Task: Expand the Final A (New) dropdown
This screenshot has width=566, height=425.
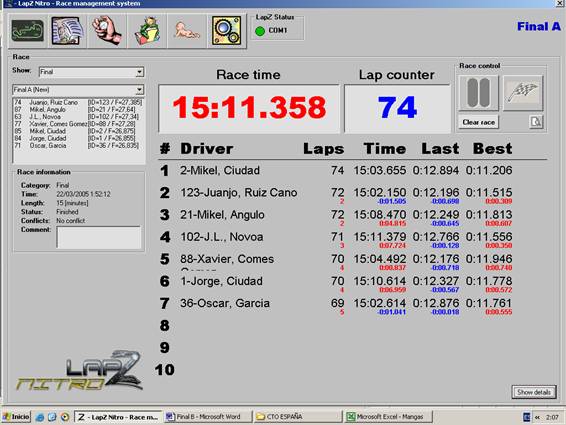Action: click(x=78, y=90)
